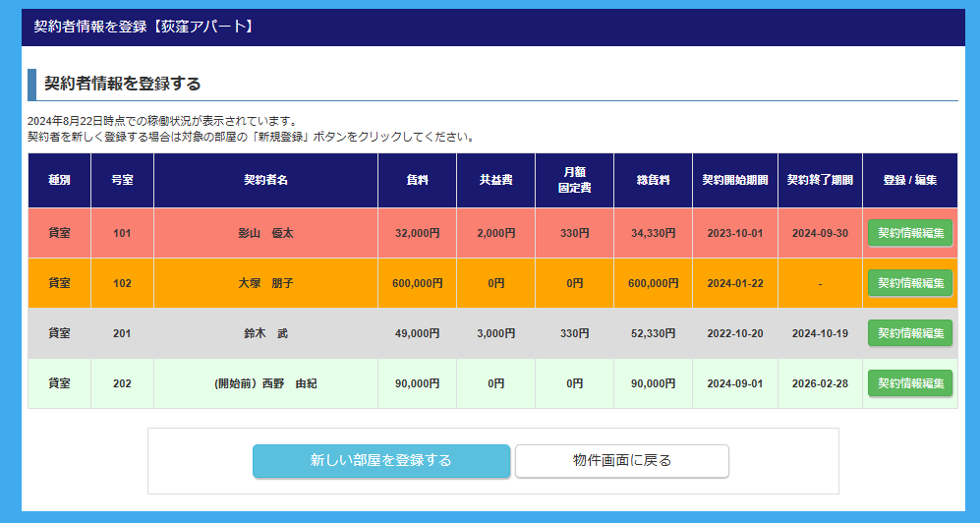Select contractor name 大塚 朋子
The height and width of the screenshot is (523, 980).
click(x=265, y=283)
